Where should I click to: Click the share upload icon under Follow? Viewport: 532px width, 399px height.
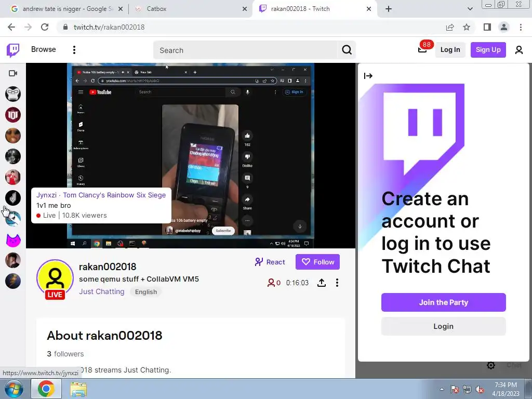(x=321, y=283)
